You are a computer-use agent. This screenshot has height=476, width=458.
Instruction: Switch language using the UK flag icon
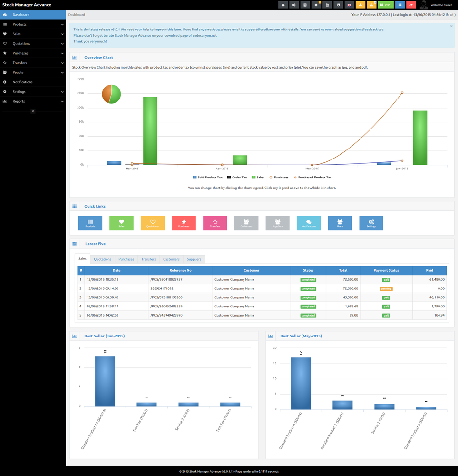coord(349,5)
